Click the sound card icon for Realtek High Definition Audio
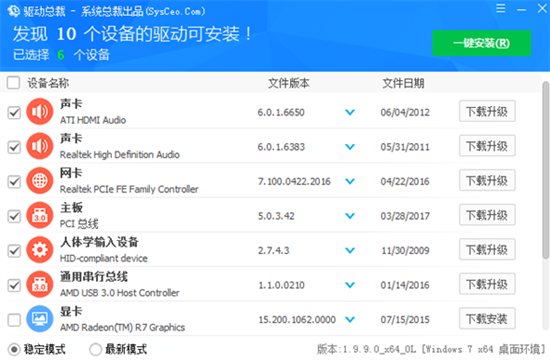 40,146
